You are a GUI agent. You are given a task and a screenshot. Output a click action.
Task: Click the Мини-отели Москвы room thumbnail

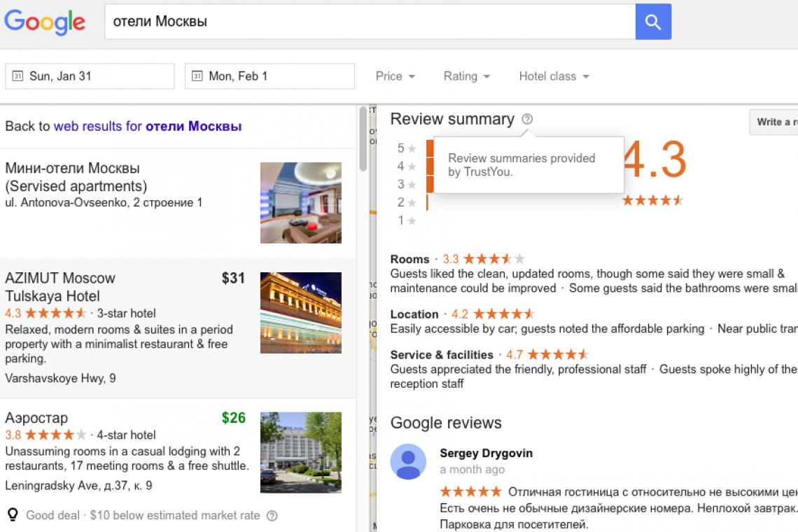301,203
